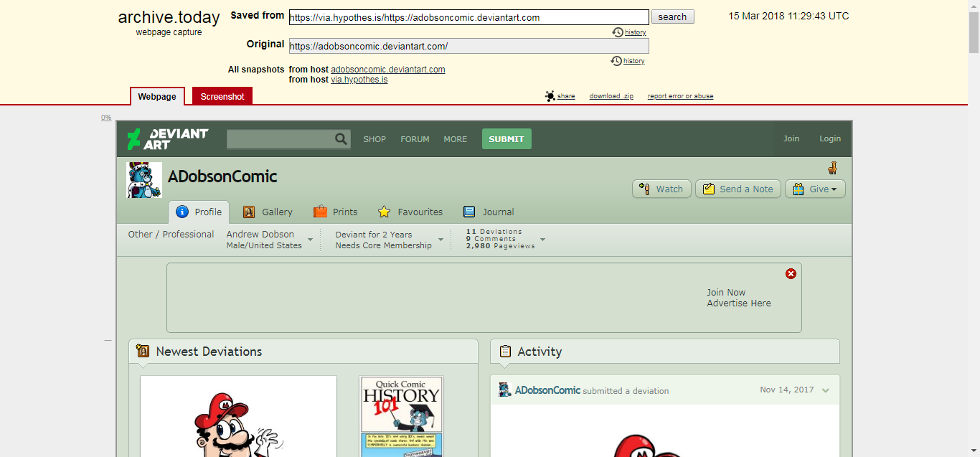Click the DeviantArt logo
Image resolution: width=980 pixels, height=457 pixels.
pyautogui.click(x=167, y=139)
